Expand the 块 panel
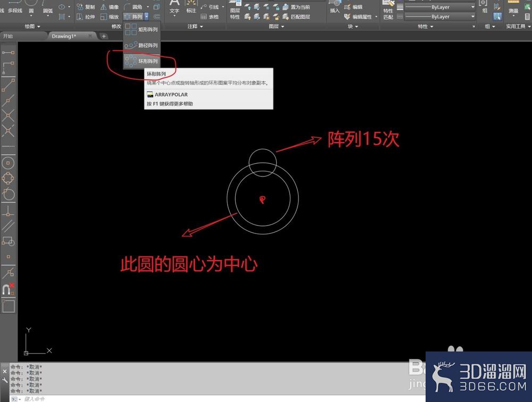 click(353, 26)
